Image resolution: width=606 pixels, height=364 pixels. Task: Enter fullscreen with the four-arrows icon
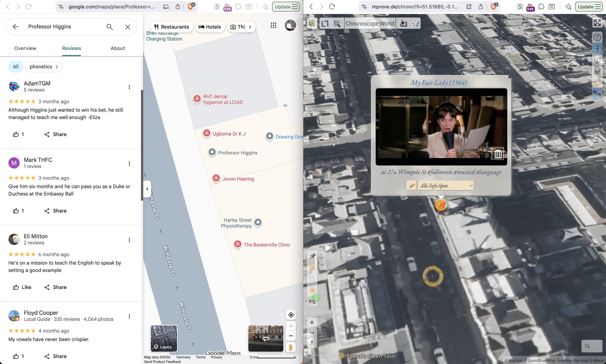click(597, 23)
